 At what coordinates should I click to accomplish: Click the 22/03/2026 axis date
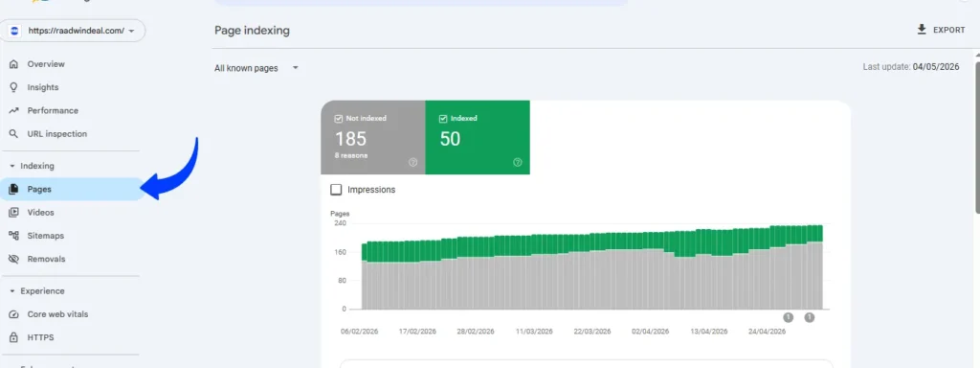click(591, 332)
